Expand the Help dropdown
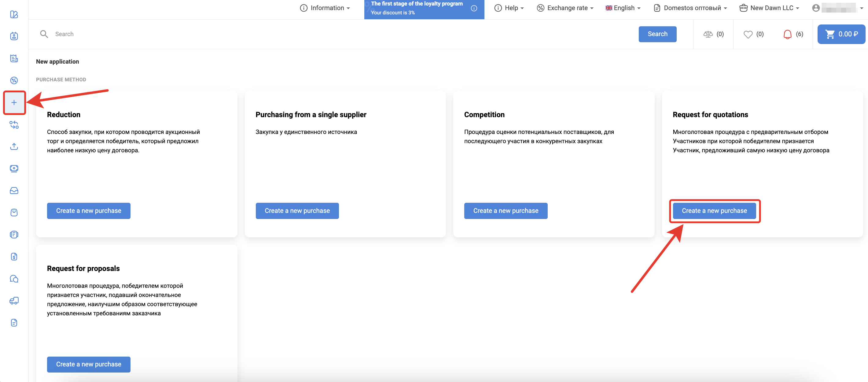868x382 pixels. pos(509,8)
